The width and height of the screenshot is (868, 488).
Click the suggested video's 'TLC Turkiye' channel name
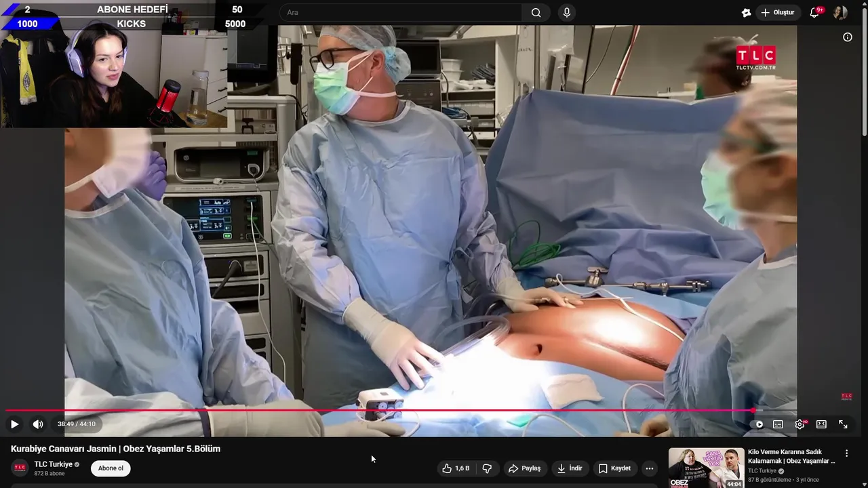click(x=762, y=471)
